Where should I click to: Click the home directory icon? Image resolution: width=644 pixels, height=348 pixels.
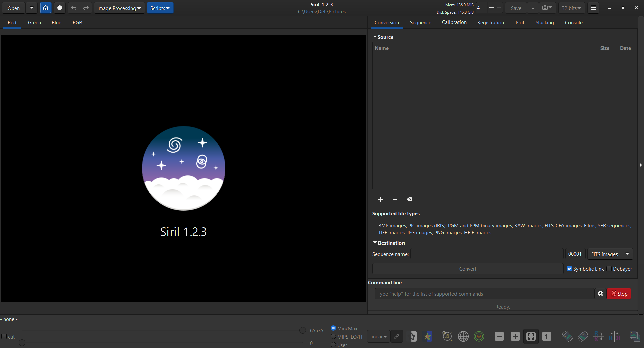pyautogui.click(x=46, y=8)
